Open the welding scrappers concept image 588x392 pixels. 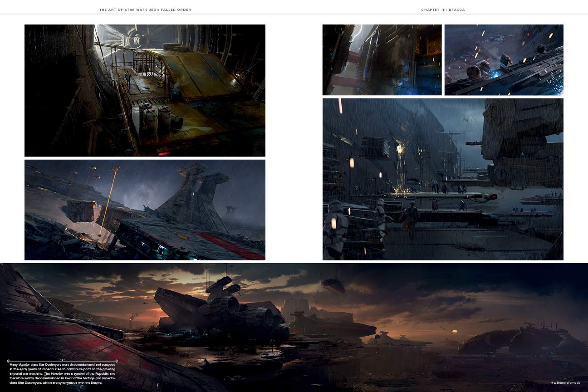pos(504,60)
